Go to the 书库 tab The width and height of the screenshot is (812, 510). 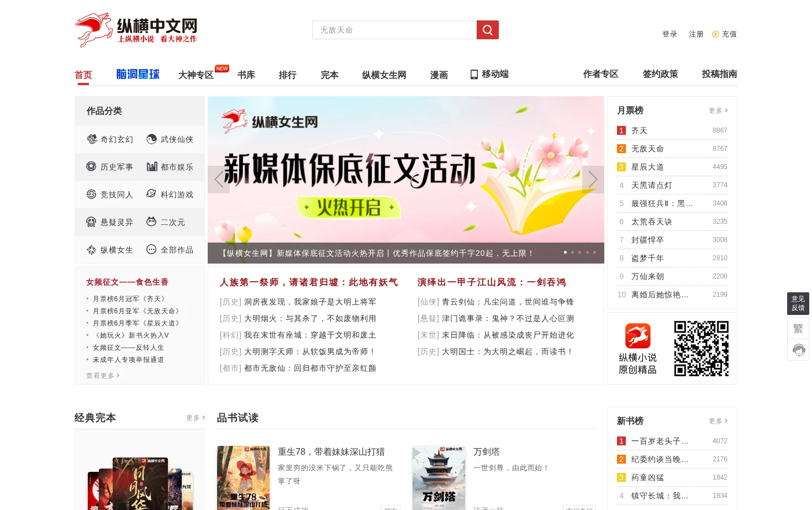246,75
